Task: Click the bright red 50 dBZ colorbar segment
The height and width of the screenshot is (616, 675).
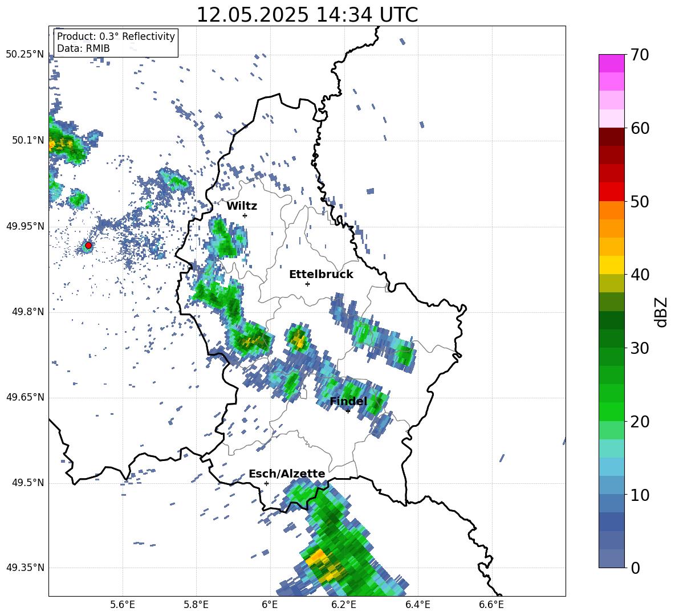Action: [x=611, y=192]
